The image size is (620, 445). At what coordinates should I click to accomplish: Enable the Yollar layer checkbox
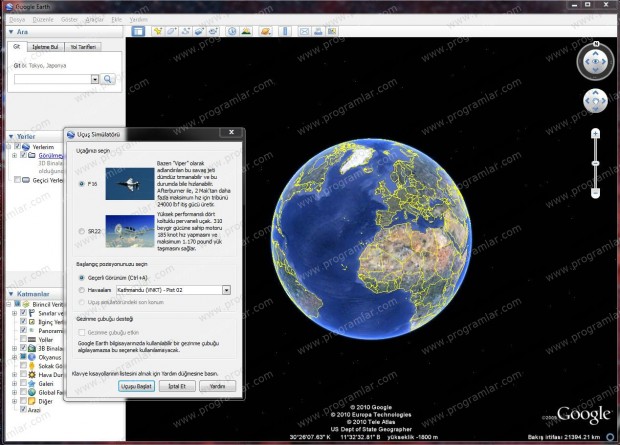tap(23, 339)
